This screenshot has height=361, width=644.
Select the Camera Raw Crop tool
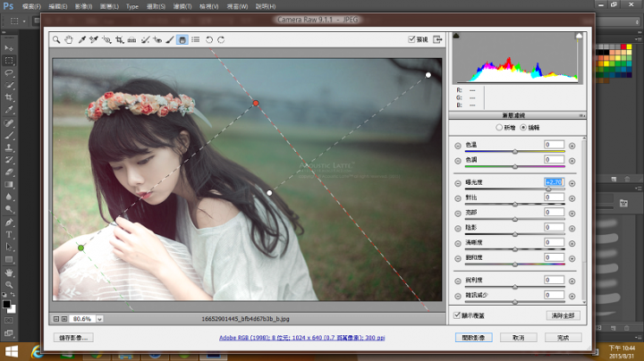tap(119, 40)
